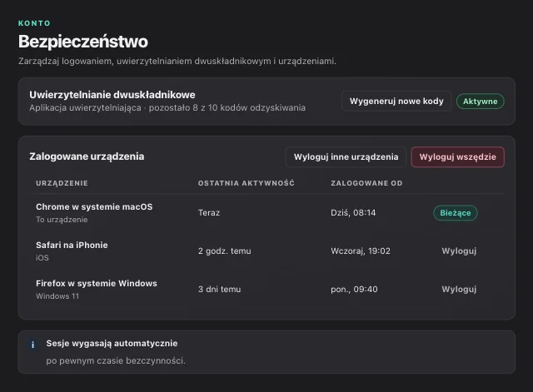Click the Zalogowane urządzenia heading
The height and width of the screenshot is (392, 533).
[87, 156]
